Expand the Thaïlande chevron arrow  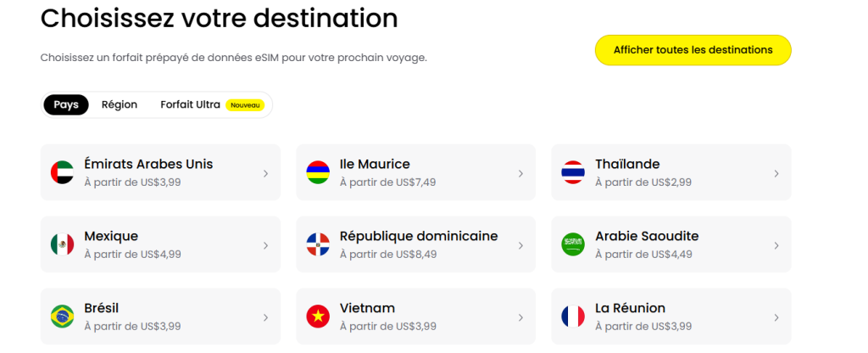[x=776, y=173]
